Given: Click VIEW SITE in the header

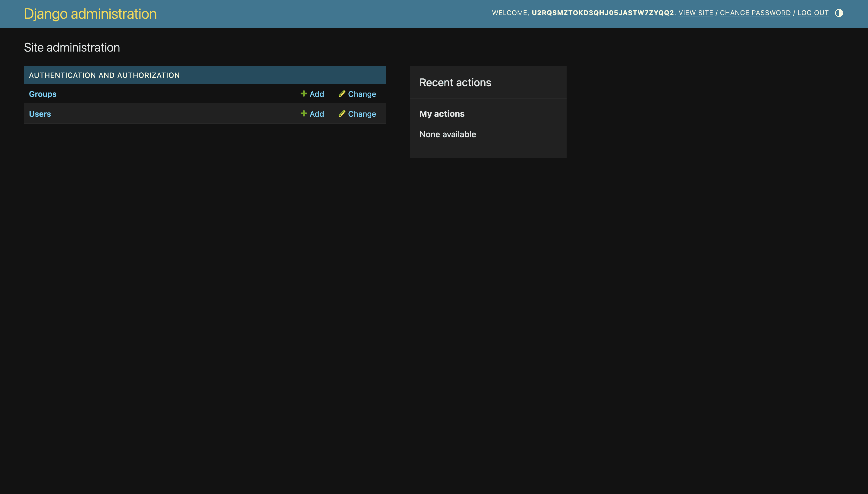Looking at the screenshot, I should (x=696, y=13).
